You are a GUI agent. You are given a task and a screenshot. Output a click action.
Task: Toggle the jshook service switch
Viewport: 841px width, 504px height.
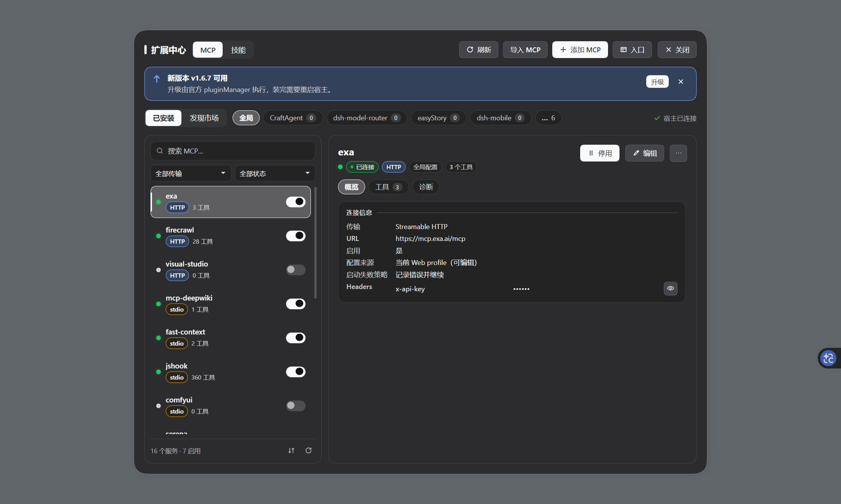(x=296, y=372)
